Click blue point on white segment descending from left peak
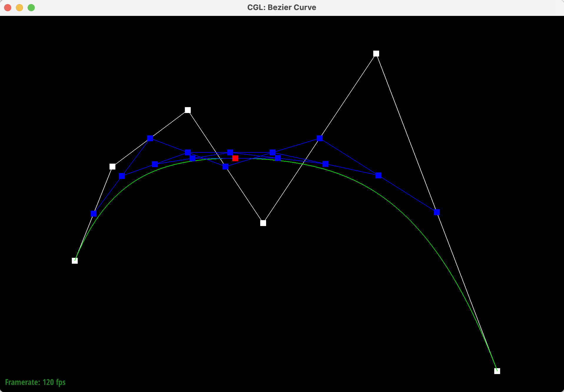The image size is (564, 392). [225, 167]
